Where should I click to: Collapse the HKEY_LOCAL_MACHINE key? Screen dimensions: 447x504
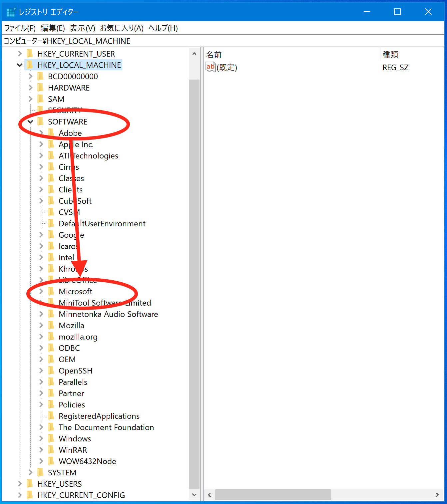point(20,65)
